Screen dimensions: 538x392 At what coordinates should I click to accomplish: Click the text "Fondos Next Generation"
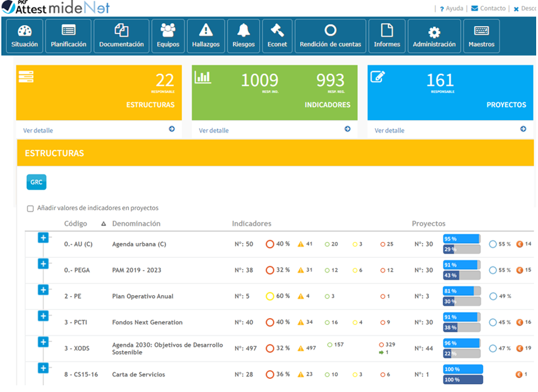click(147, 323)
